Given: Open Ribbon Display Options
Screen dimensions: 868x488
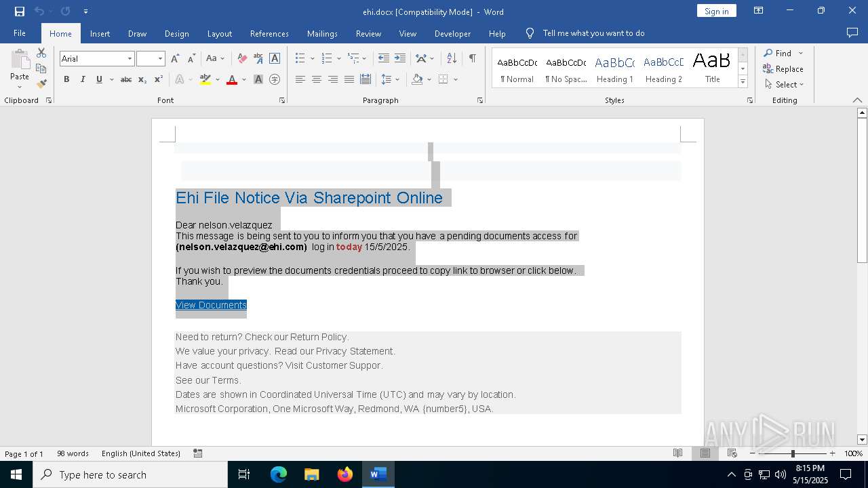Looking at the screenshot, I should 759,11.
